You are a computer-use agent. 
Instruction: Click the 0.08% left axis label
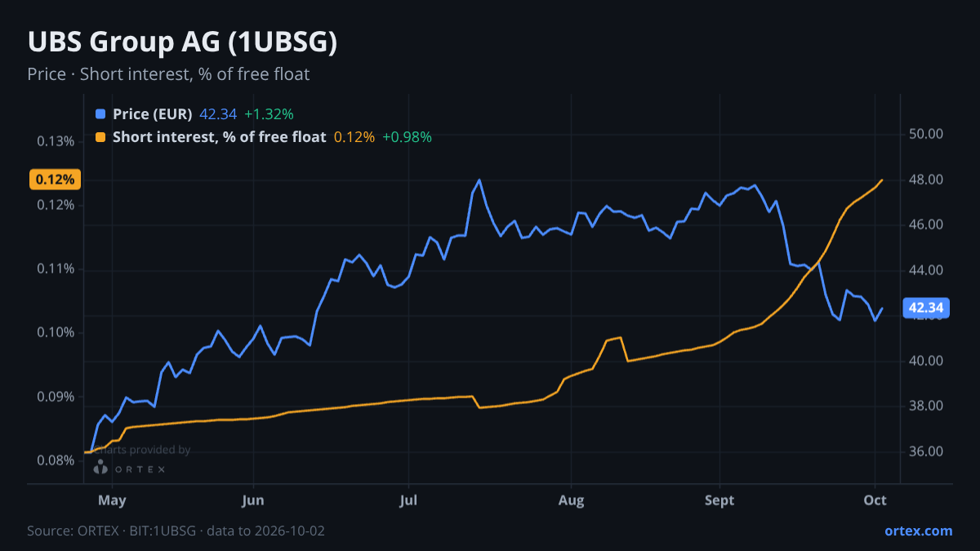[x=56, y=460]
